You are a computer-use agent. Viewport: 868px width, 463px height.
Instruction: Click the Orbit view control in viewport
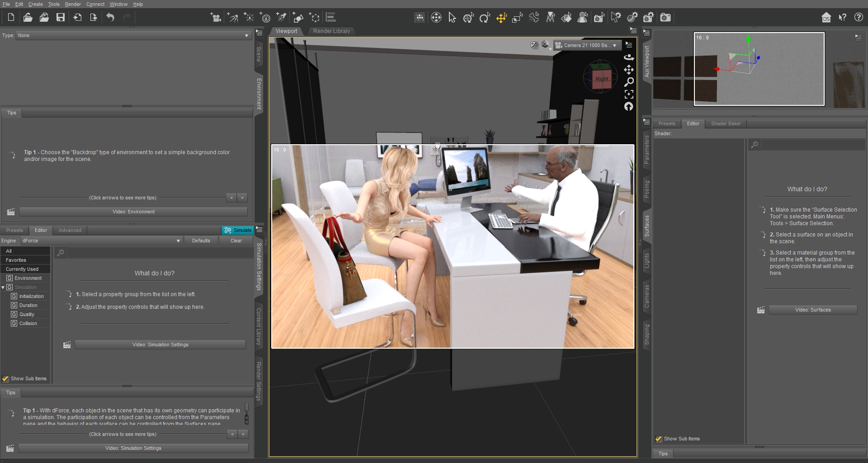coord(628,57)
